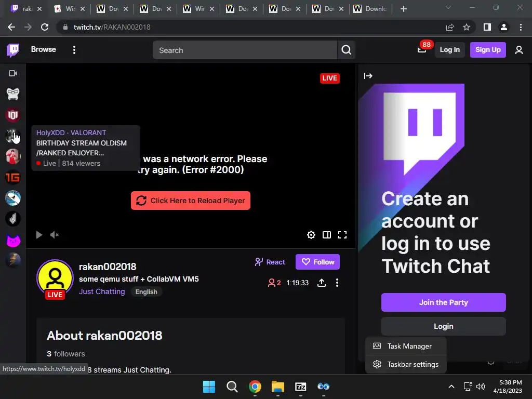This screenshot has height=399, width=532.
Task: Click the React button
Action: pos(270,262)
